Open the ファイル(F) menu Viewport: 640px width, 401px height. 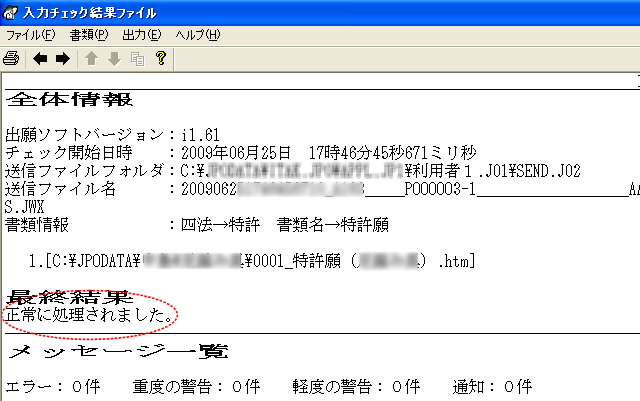(x=31, y=35)
